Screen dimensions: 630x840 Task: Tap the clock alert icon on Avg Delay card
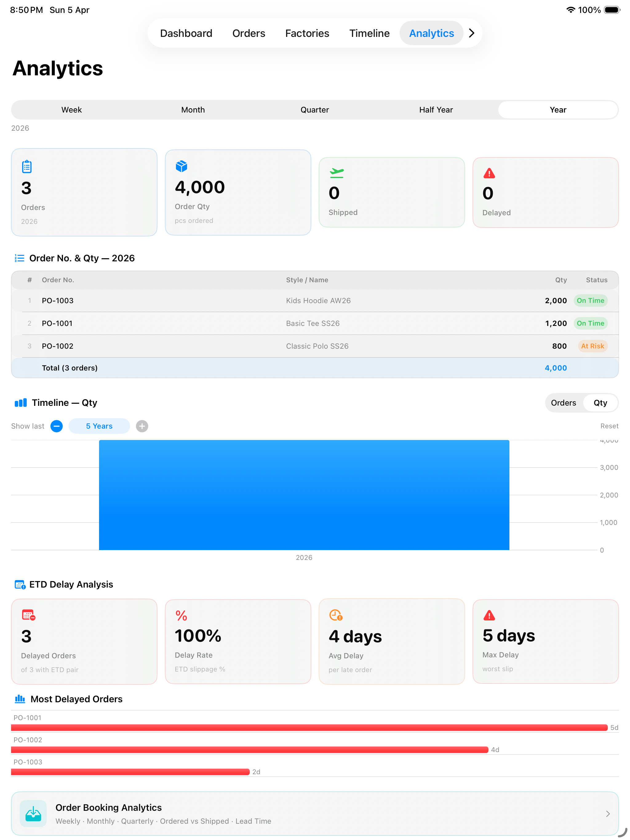click(336, 615)
